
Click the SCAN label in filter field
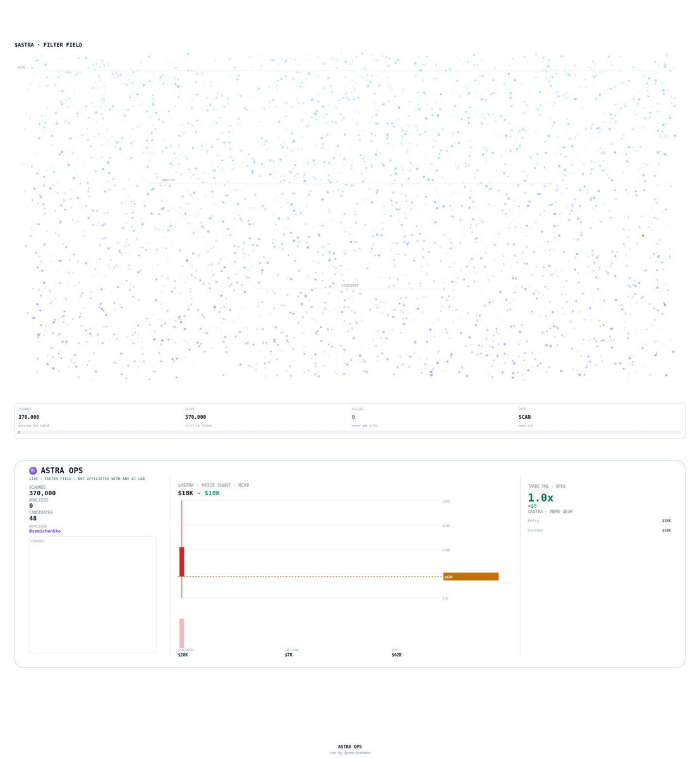click(21, 68)
